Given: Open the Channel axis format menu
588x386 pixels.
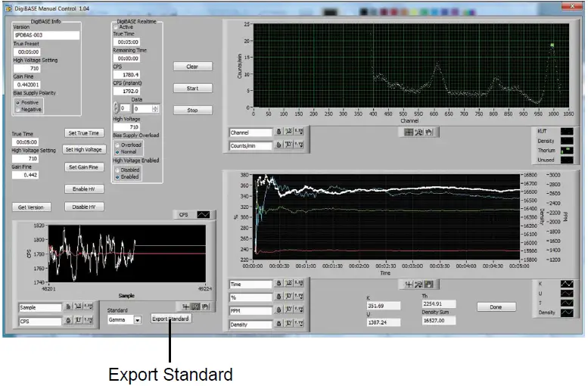Looking at the screenshot, I should pos(299,132).
